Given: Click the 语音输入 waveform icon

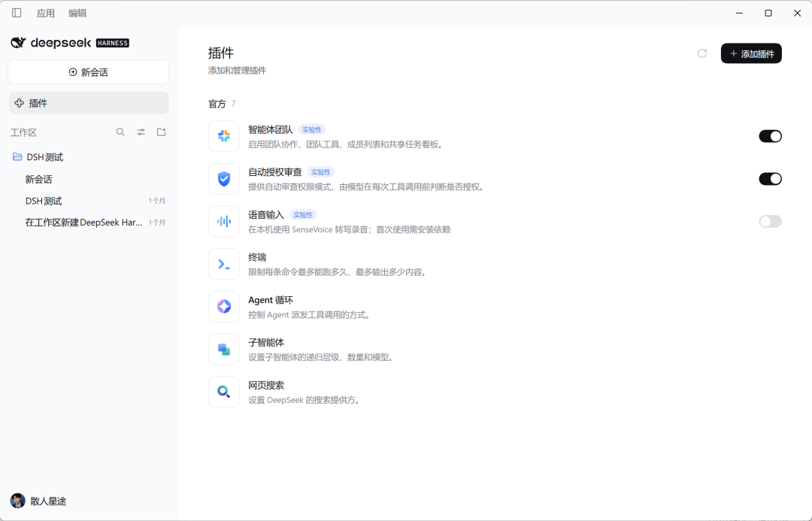Looking at the screenshot, I should (224, 222).
